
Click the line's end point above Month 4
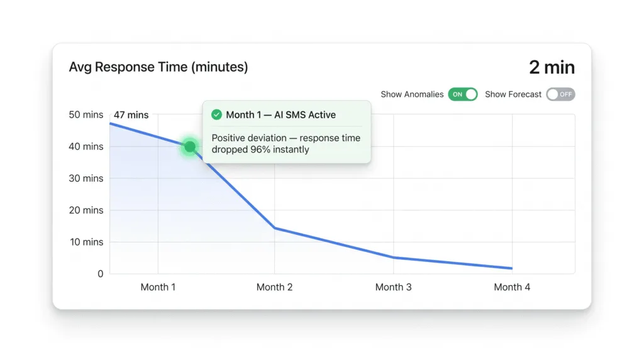(512, 268)
